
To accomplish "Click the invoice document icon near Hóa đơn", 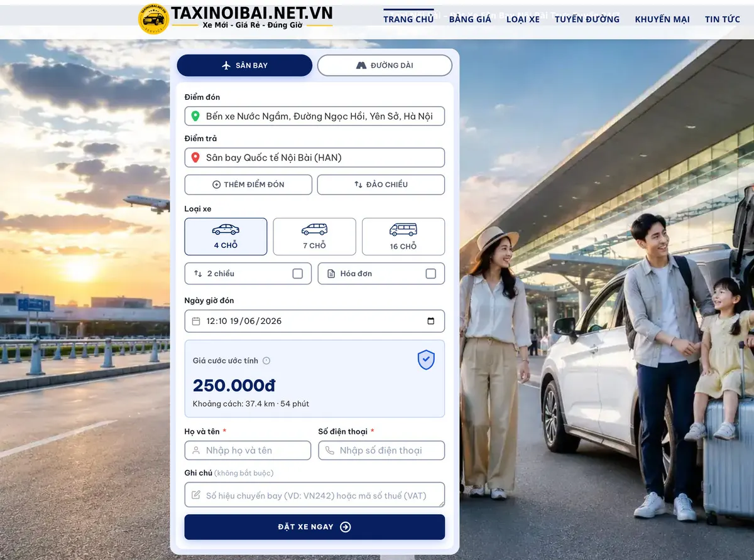I will click(x=331, y=274).
